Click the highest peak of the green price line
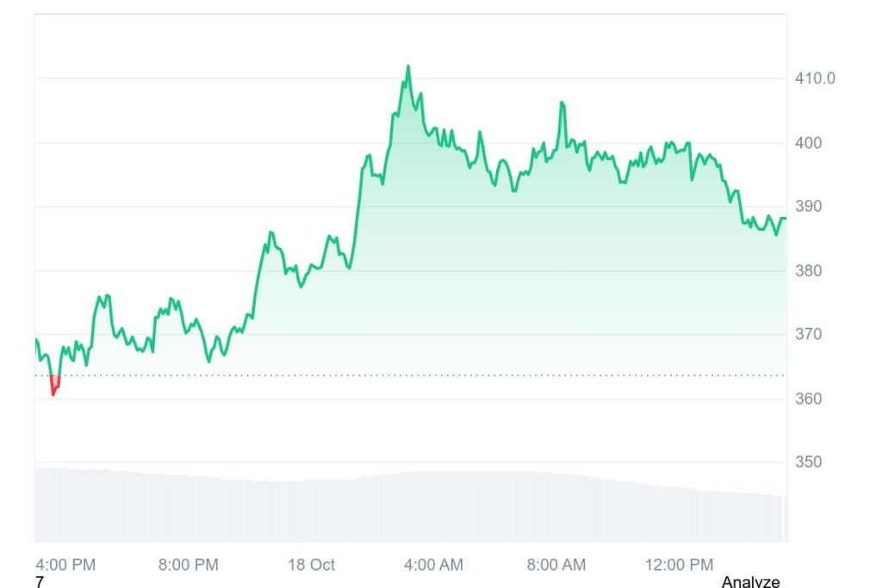Viewport: 882px width, 588px height. click(408, 67)
